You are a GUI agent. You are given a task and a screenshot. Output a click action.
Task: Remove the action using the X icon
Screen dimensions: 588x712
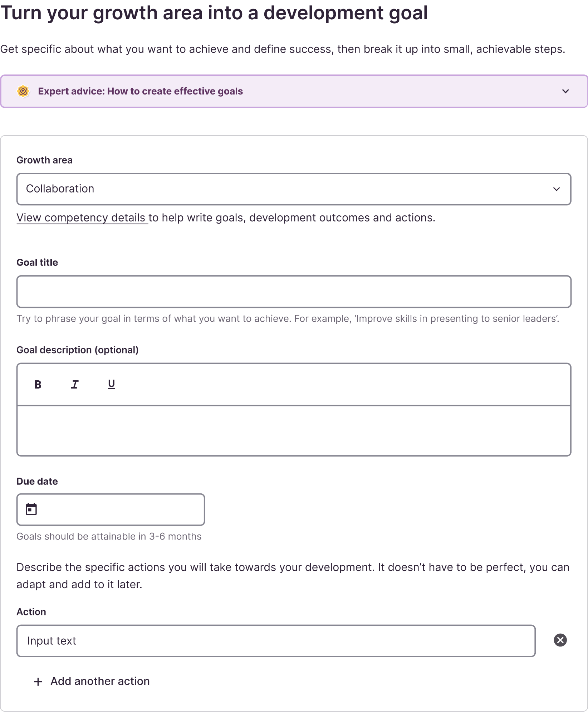[x=560, y=640]
